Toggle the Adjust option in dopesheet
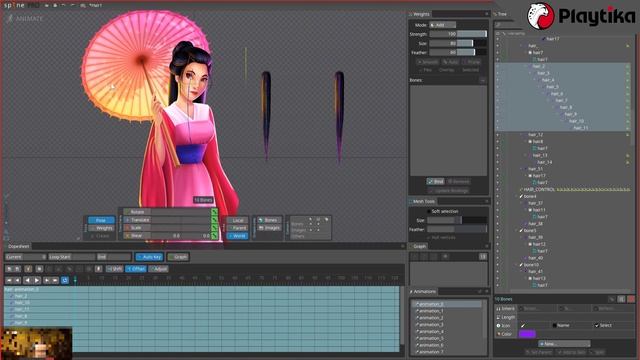The width and height of the screenshot is (640, 360). (x=158, y=269)
